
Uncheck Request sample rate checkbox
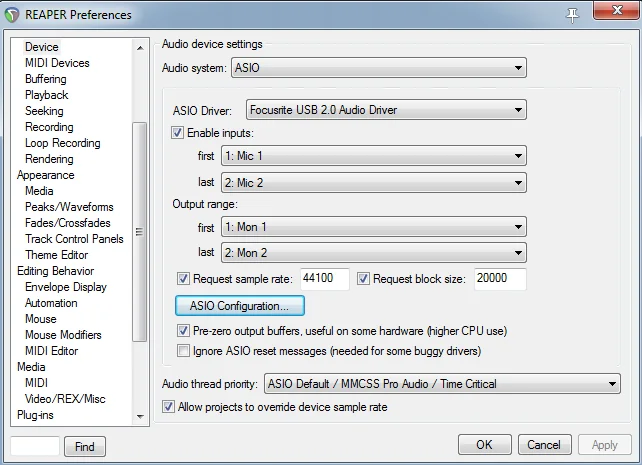tap(183, 279)
